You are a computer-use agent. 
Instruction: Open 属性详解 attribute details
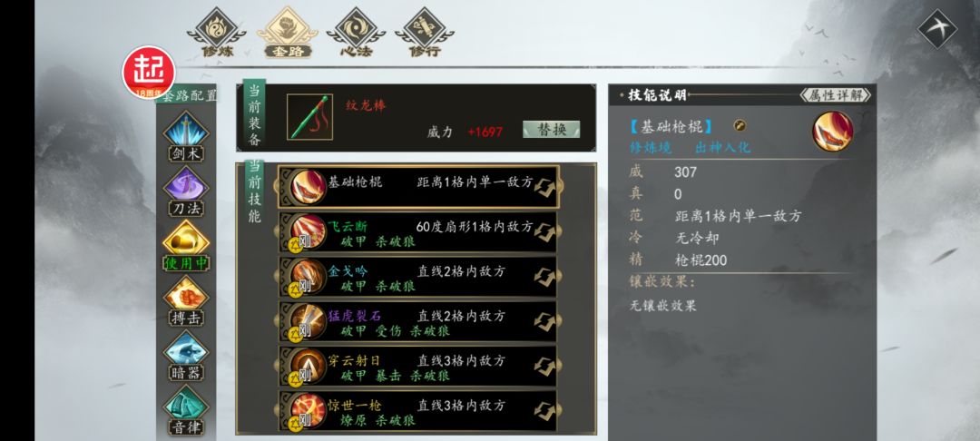tap(835, 95)
